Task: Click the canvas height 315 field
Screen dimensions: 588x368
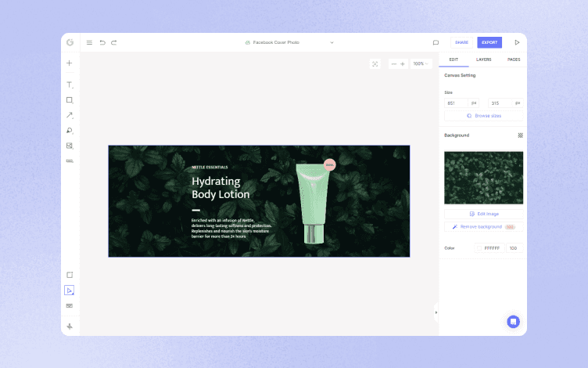Action: click(500, 103)
